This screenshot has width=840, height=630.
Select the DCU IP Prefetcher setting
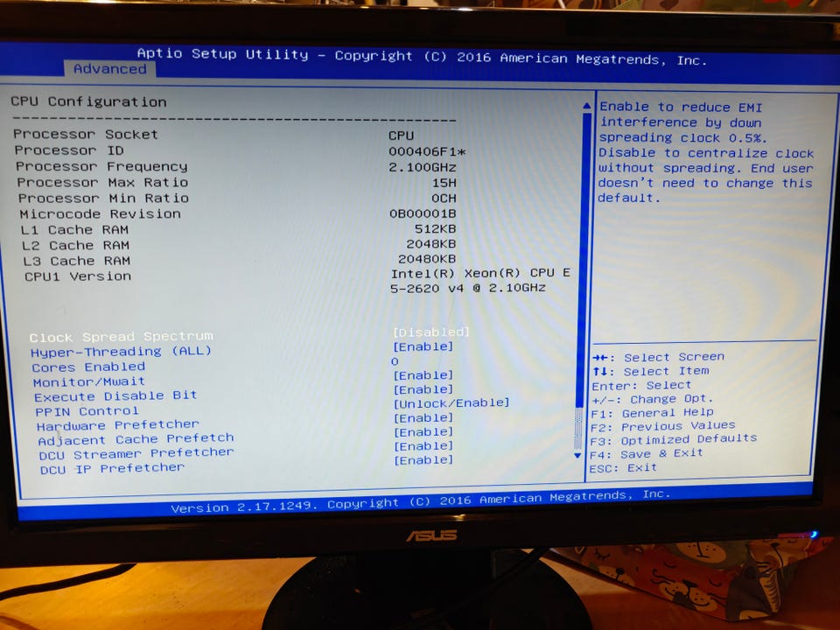coord(113,469)
